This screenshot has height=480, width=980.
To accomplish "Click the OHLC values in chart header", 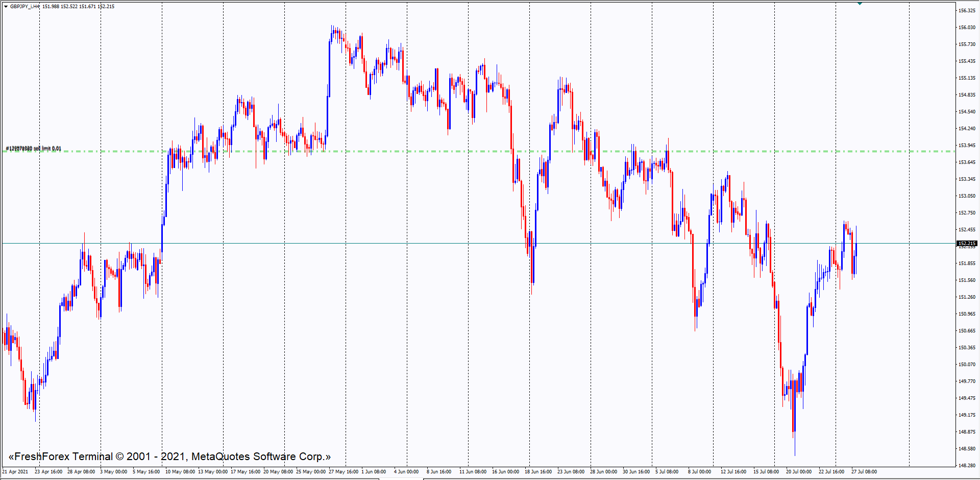I will [x=78, y=7].
